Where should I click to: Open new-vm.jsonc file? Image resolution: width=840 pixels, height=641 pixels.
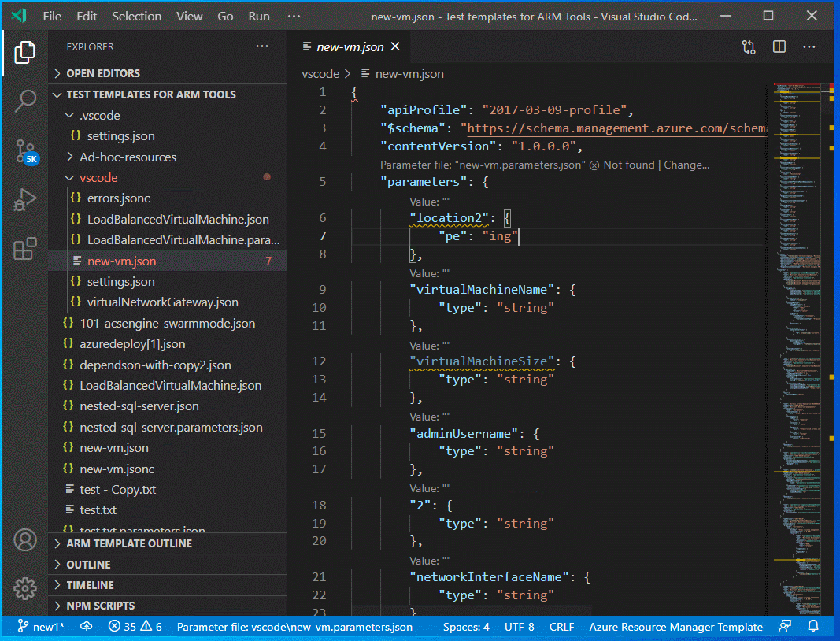167,469
